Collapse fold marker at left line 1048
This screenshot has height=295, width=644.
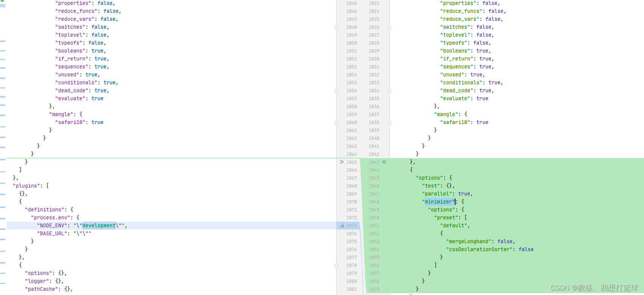pos(336,27)
